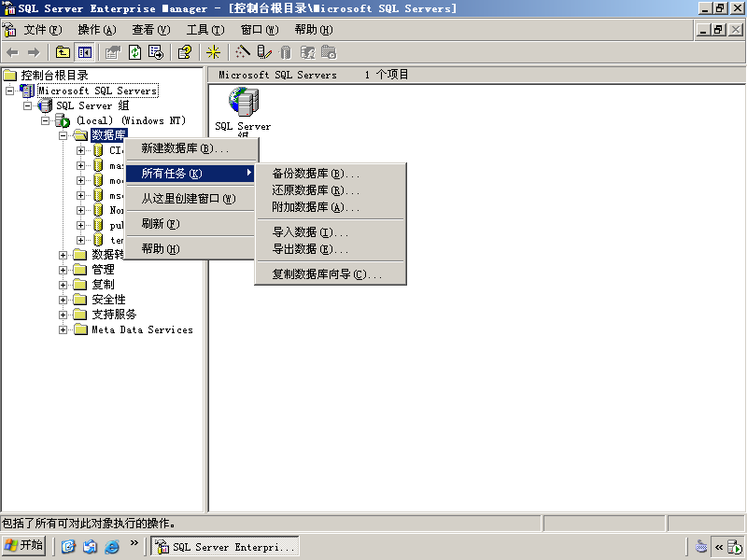Open the 操作(A) menu
Screen dimensions: 747x560
97,30
